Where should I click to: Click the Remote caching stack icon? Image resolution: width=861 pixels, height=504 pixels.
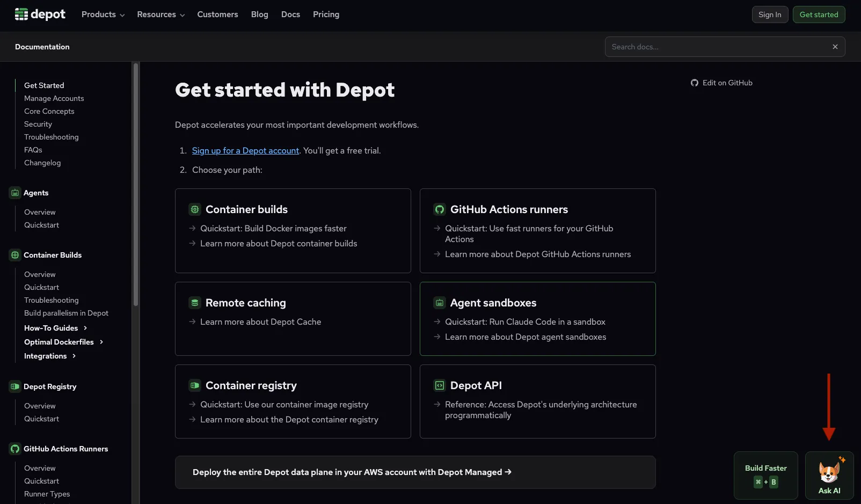(x=194, y=303)
